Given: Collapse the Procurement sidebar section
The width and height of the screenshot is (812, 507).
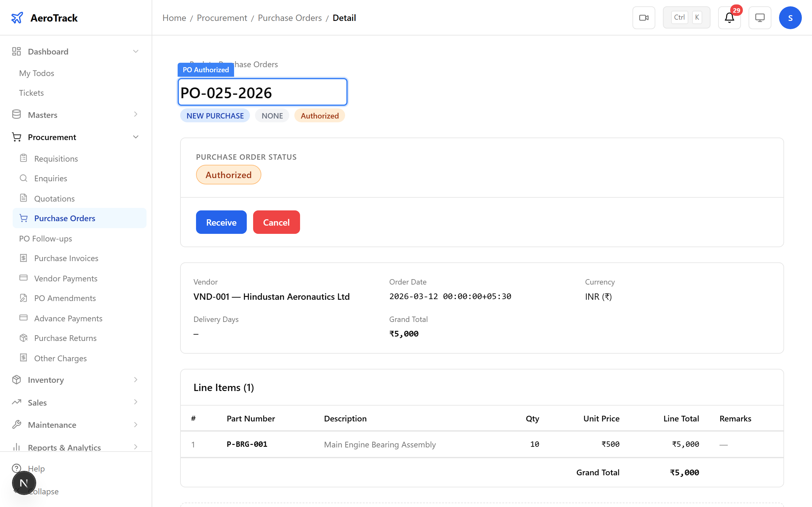Looking at the screenshot, I should tap(135, 137).
